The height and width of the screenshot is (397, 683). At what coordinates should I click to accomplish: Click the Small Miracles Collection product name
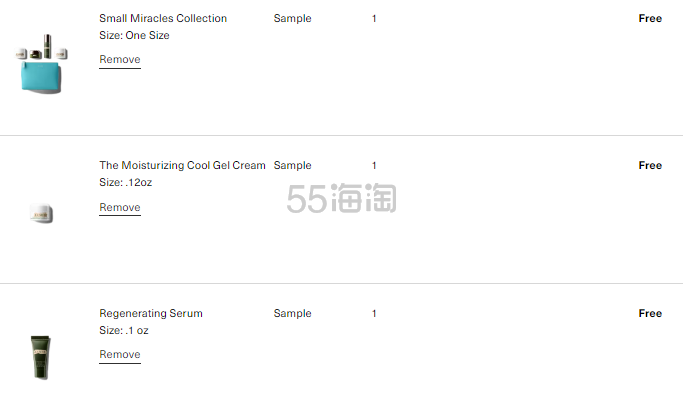163,18
